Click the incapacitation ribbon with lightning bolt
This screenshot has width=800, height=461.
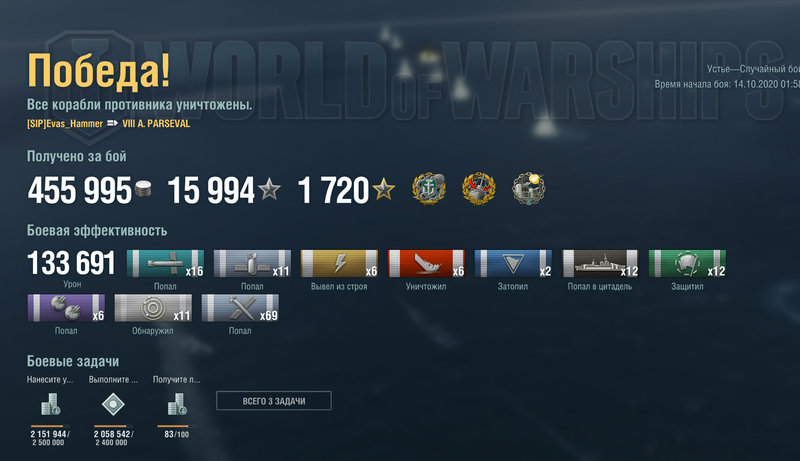click(x=339, y=263)
